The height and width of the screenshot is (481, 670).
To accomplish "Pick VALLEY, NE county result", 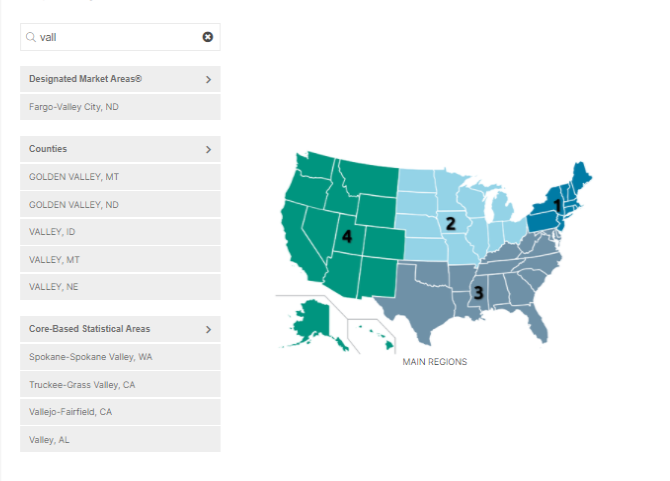I will [x=120, y=287].
